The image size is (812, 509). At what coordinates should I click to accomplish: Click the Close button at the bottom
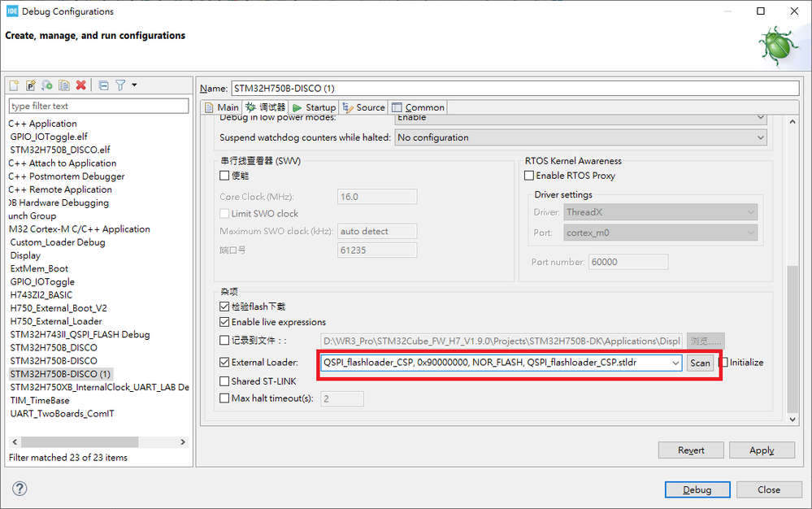(769, 489)
